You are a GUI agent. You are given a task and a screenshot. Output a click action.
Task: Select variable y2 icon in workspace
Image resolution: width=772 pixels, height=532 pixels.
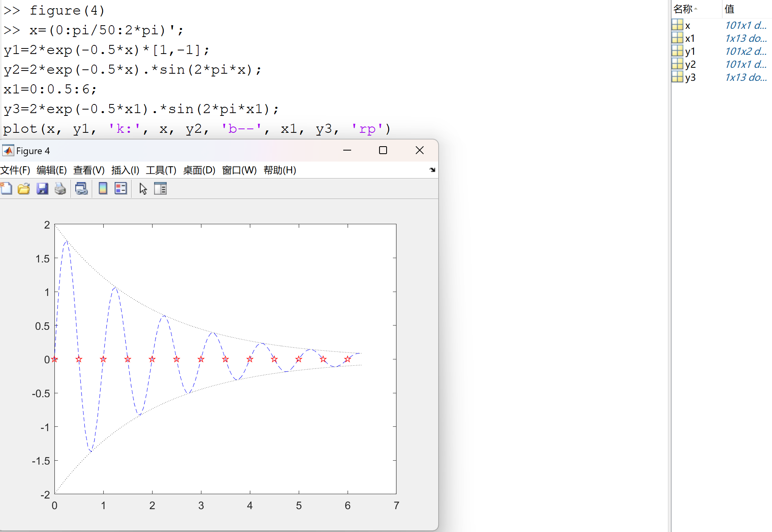pos(677,64)
